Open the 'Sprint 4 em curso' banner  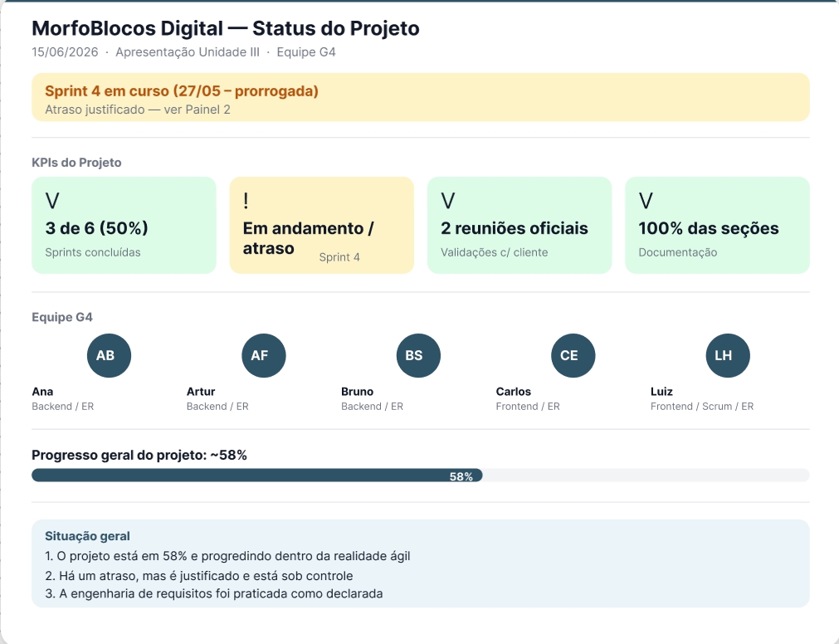[421, 97]
